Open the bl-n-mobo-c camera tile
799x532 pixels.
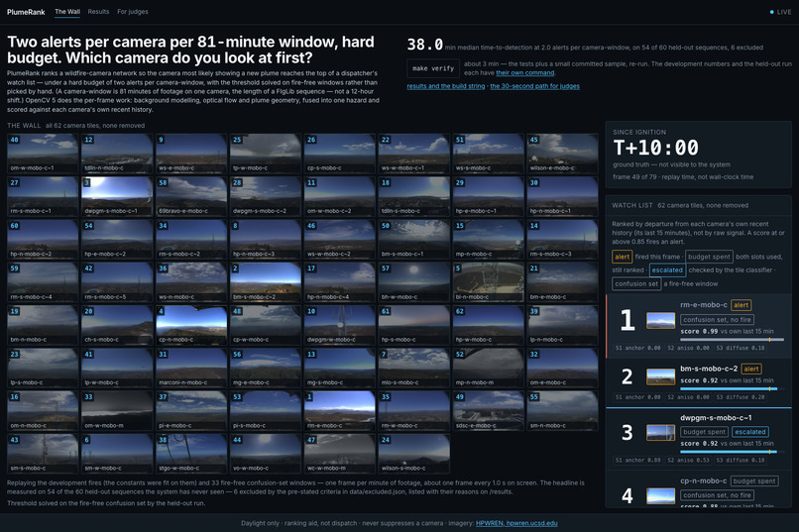(x=488, y=282)
